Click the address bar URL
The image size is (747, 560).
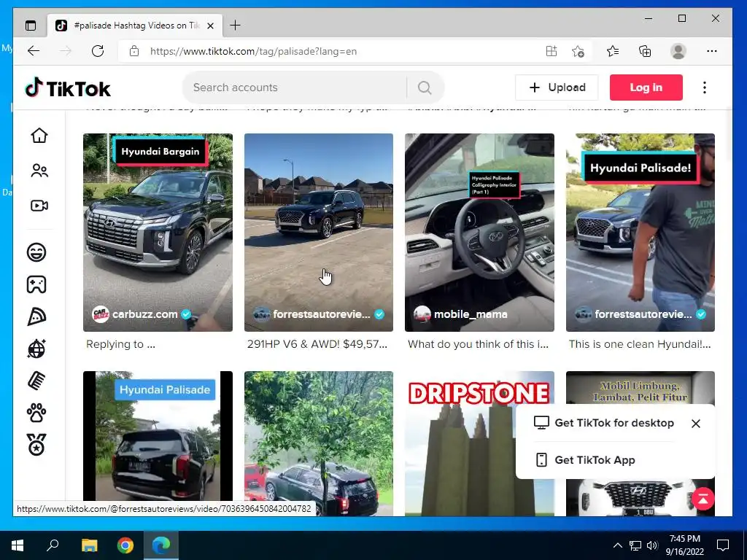click(x=253, y=52)
